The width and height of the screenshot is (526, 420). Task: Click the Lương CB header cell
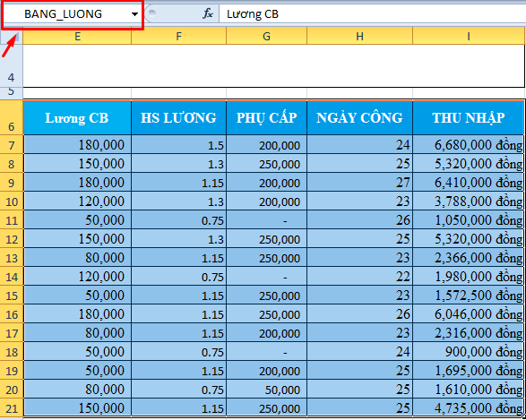point(77,117)
